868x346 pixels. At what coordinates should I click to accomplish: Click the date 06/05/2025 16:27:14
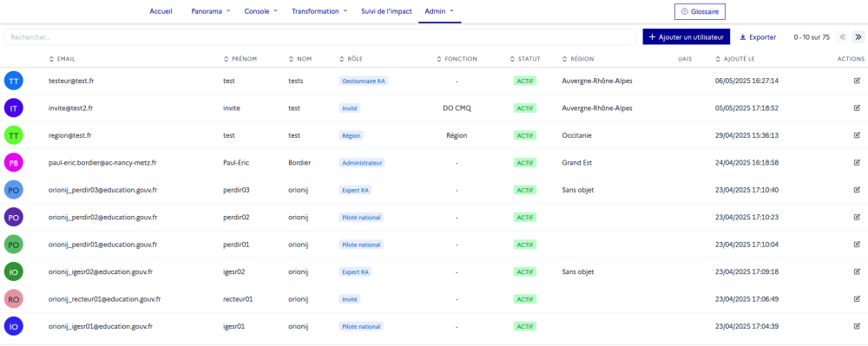point(746,81)
